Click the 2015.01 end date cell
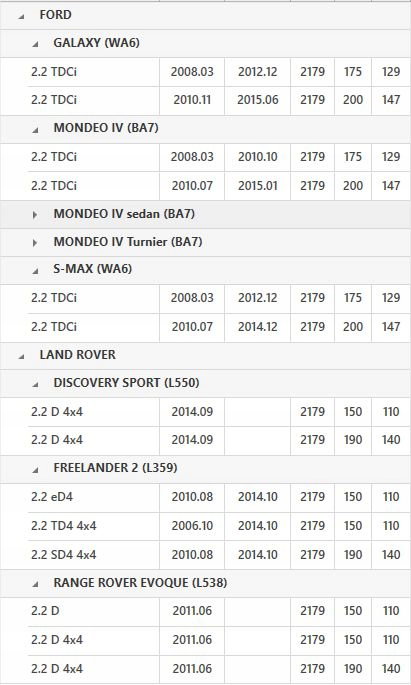Image resolution: width=411 pixels, height=685 pixels. tap(258, 186)
